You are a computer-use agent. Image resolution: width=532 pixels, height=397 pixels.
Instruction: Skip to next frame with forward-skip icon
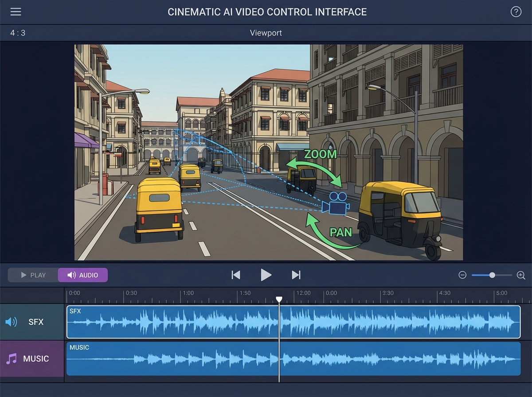[296, 275]
